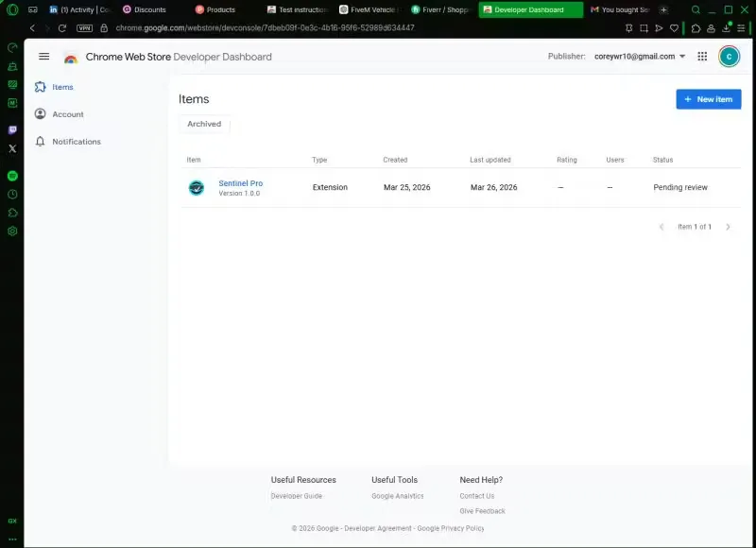Open the History clock icon in sidebar
The height and width of the screenshot is (548, 756).
pos(12,195)
